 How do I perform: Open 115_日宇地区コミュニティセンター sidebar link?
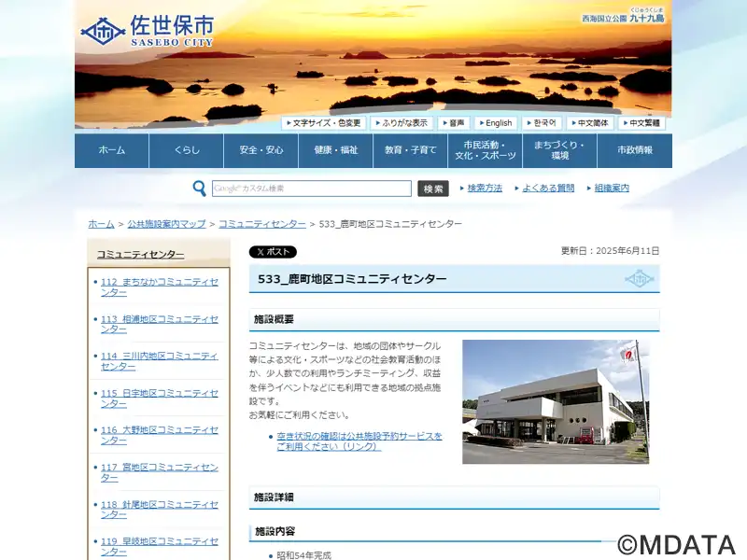pyautogui.click(x=159, y=399)
